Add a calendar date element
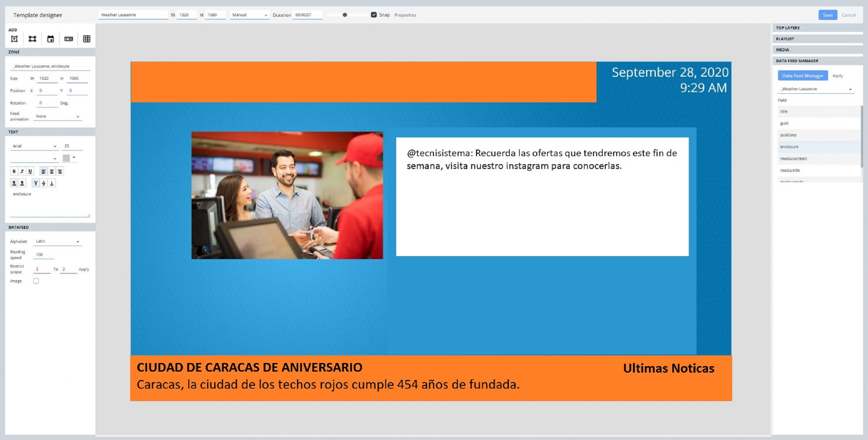868x440 pixels. [51, 39]
